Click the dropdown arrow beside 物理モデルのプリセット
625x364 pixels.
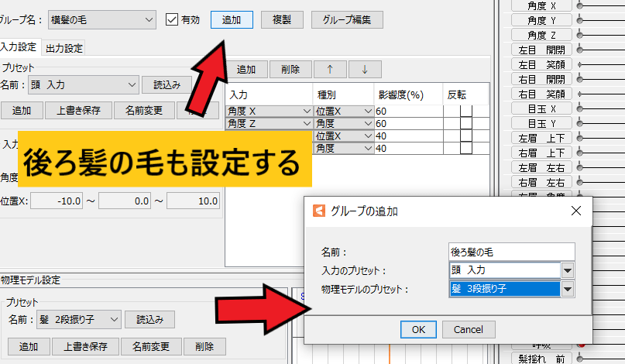[568, 289]
